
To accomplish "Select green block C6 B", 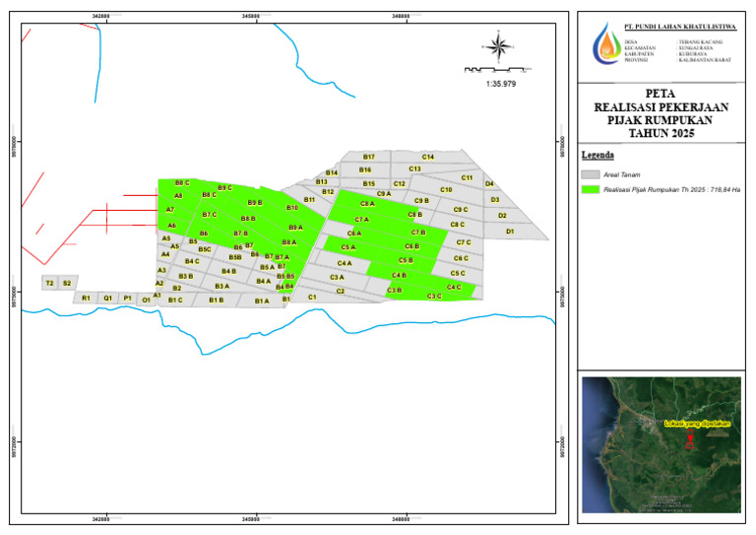I will point(411,246).
